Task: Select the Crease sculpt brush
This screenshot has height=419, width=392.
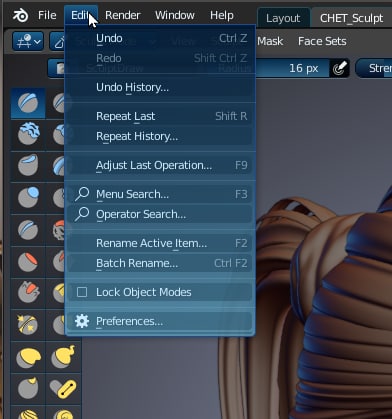Action: [x=28, y=229]
